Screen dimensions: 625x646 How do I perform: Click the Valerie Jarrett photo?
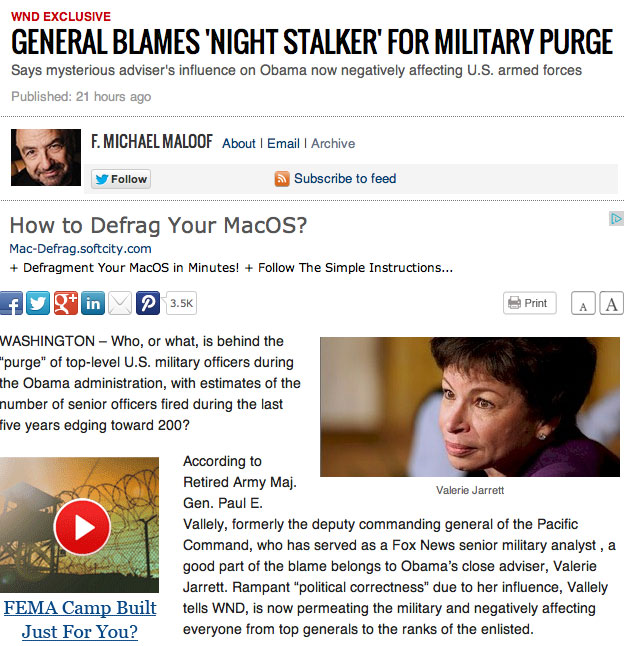(x=470, y=407)
